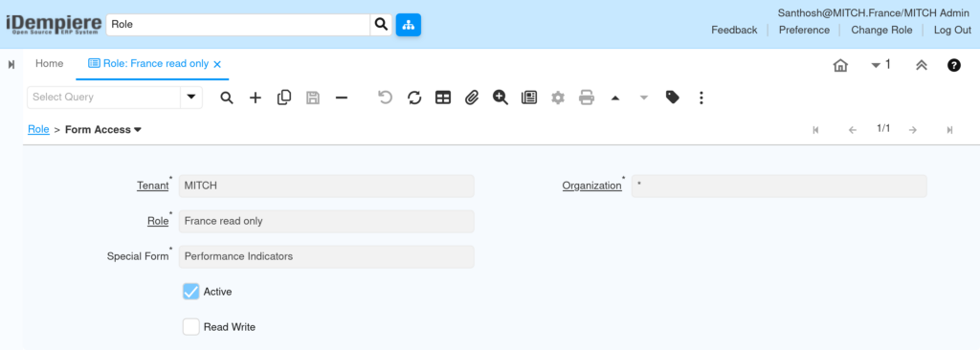Expand the collapsed left side panel
Viewport: 980px width, 350px height.
click(x=11, y=64)
